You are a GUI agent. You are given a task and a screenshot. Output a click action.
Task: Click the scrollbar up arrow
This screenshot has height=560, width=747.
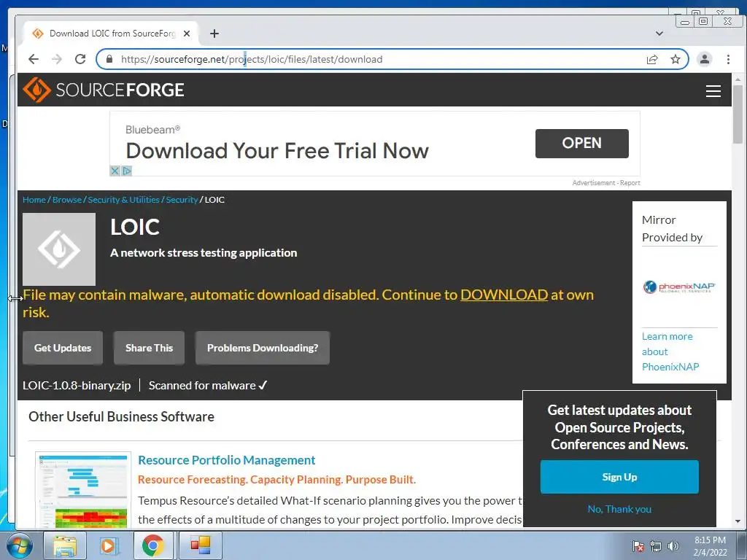(738, 79)
